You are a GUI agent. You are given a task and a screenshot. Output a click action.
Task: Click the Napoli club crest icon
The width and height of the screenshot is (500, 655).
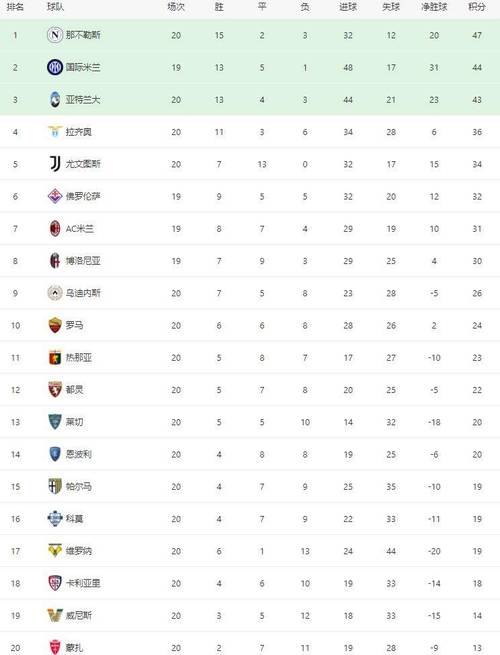(x=55, y=35)
